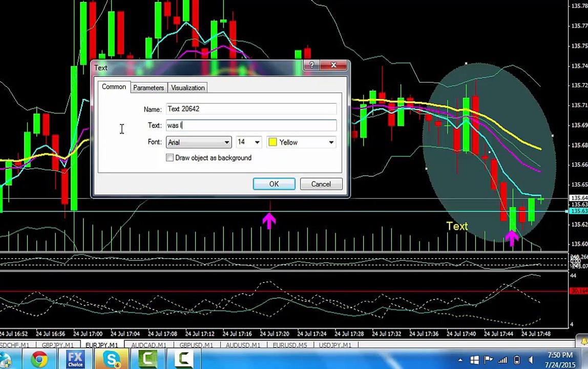The width and height of the screenshot is (588, 369).
Task: Click the notification bell icon beside chart tabs
Action: 584,342
